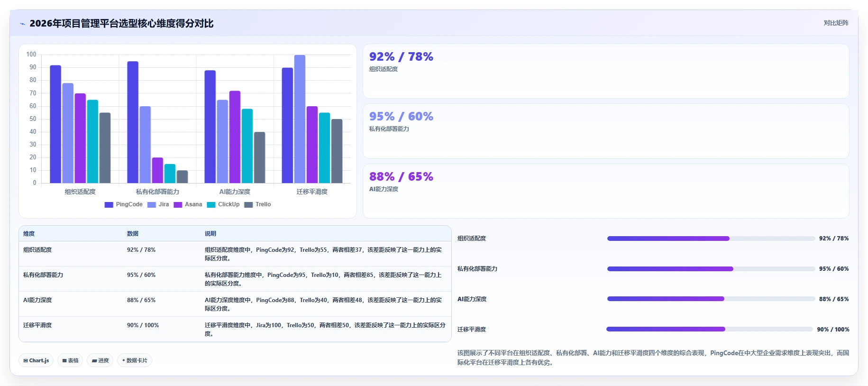868x386 pixels.
Task: Click the icon beside the 2026年 title
Action: (x=22, y=24)
